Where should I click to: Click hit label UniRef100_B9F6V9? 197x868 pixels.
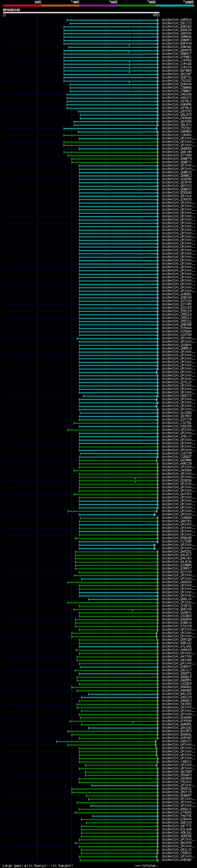pos(177,43)
